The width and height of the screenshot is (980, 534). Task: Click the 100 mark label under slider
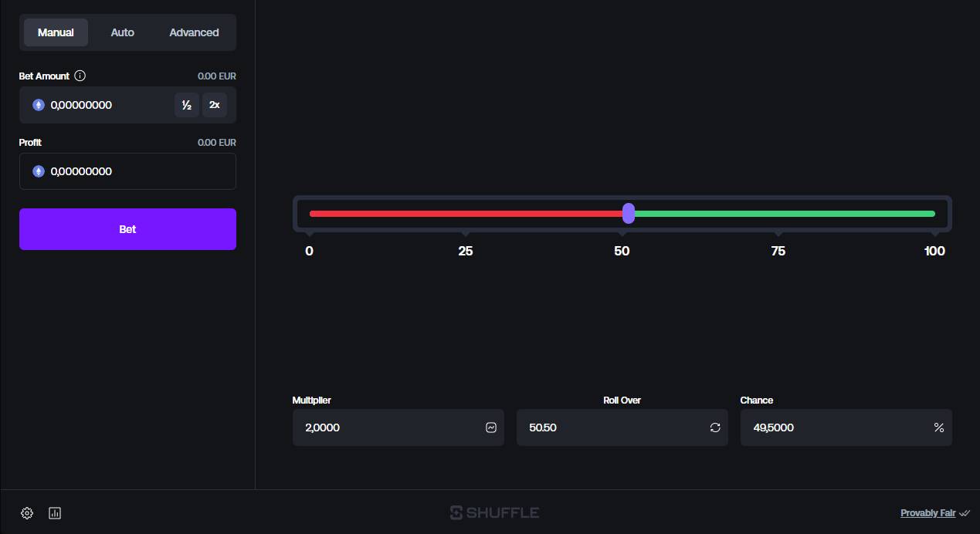coord(934,251)
